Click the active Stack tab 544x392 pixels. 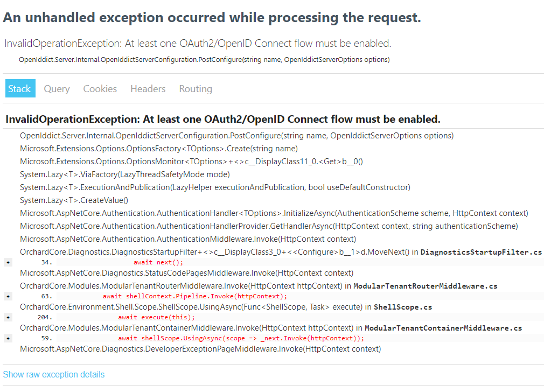20,88
